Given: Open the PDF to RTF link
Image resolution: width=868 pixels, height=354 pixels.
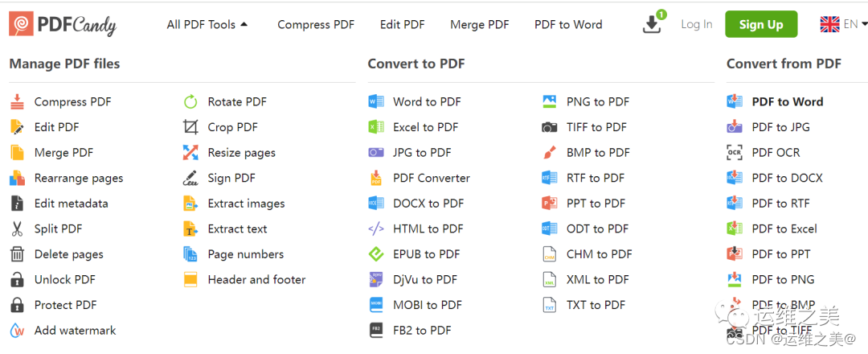Looking at the screenshot, I should [x=780, y=204].
